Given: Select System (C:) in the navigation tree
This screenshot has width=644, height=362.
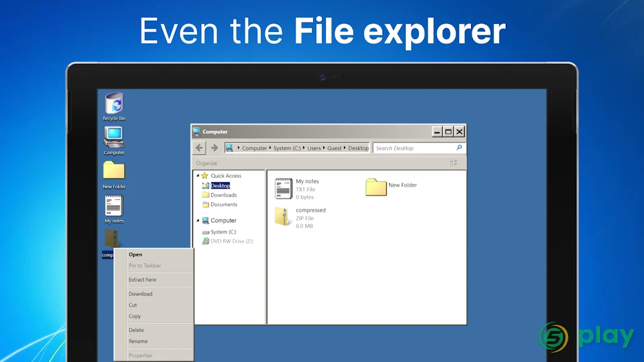Looking at the screenshot, I should (x=223, y=232).
